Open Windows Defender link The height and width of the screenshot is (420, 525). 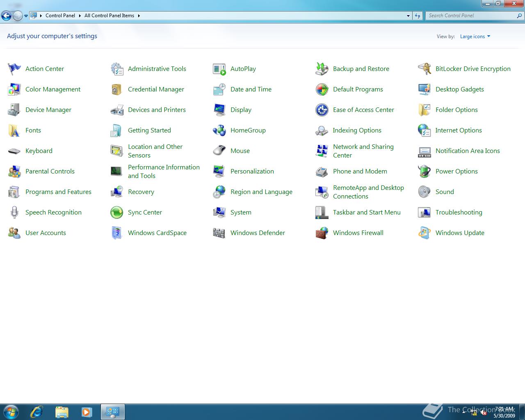(258, 233)
